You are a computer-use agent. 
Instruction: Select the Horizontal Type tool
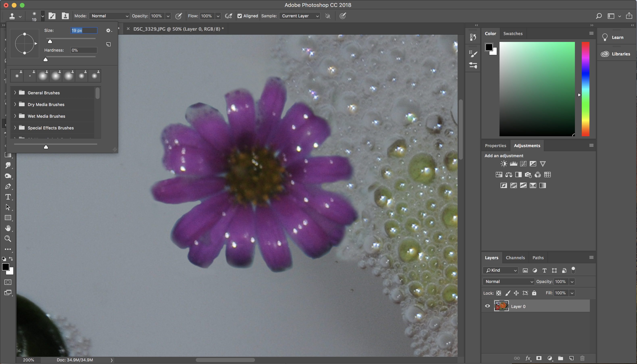click(x=8, y=197)
